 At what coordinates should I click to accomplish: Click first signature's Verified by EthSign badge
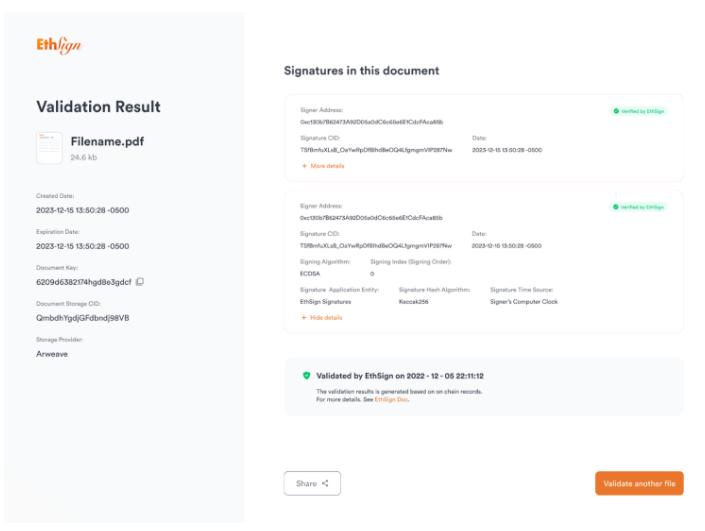pos(639,110)
